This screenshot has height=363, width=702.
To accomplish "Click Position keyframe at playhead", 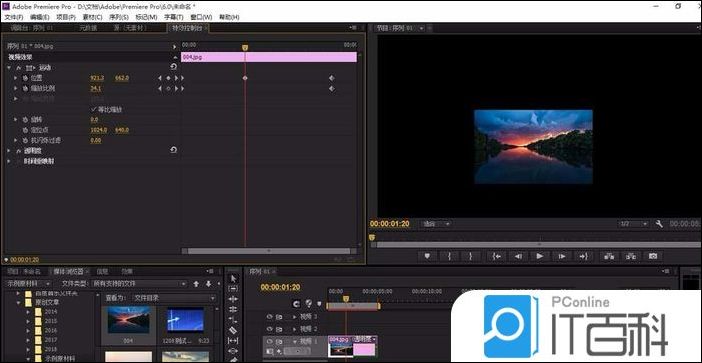I will 245,78.
